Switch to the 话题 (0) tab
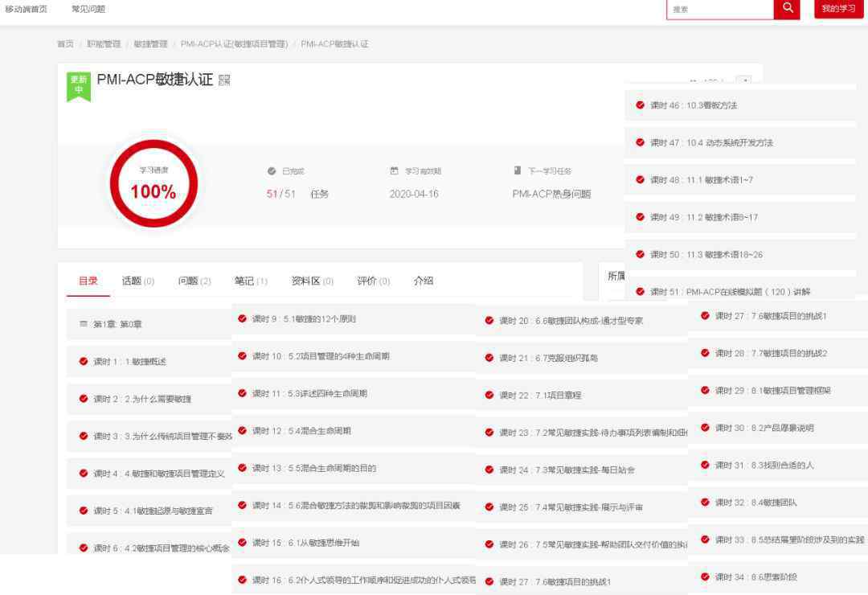 tap(138, 281)
